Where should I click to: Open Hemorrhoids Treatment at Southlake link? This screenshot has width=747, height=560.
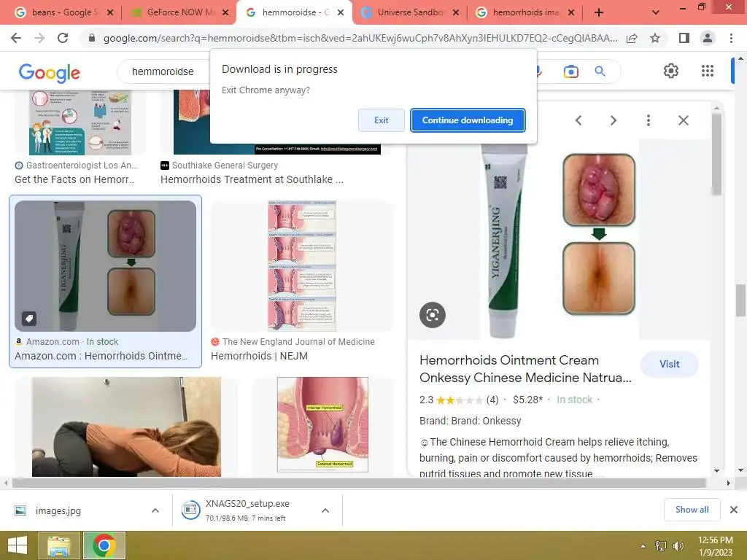pyautogui.click(x=252, y=179)
